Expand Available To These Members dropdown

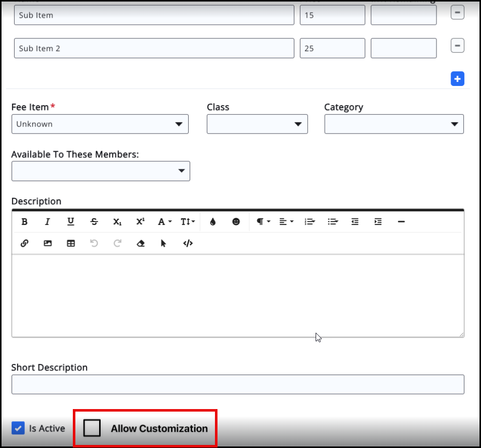point(101,171)
